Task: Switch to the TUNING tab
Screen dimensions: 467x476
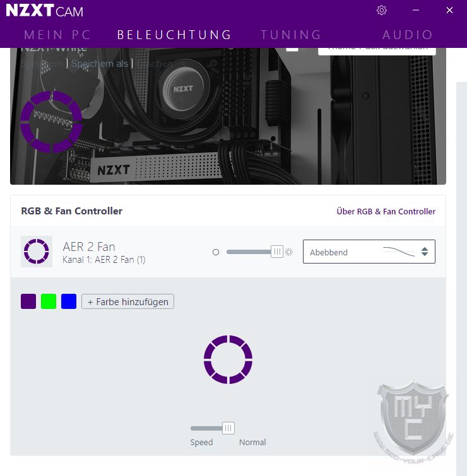Action: 291,35
